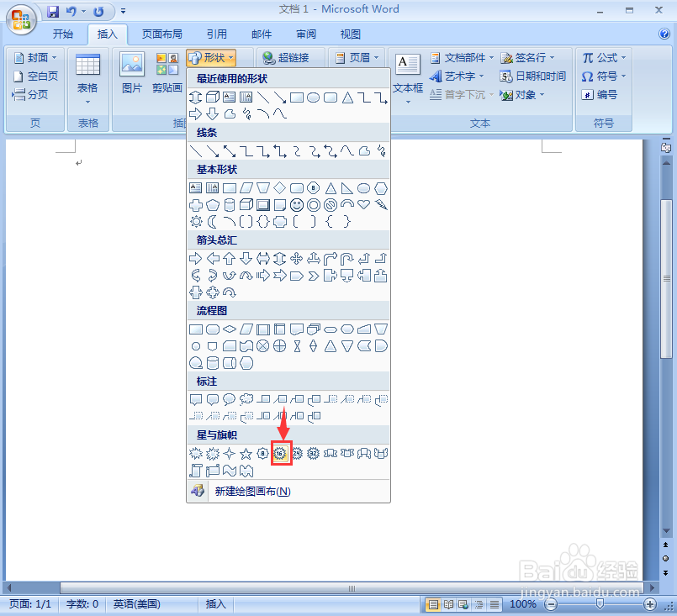Switch to Print Layout view

point(432,604)
